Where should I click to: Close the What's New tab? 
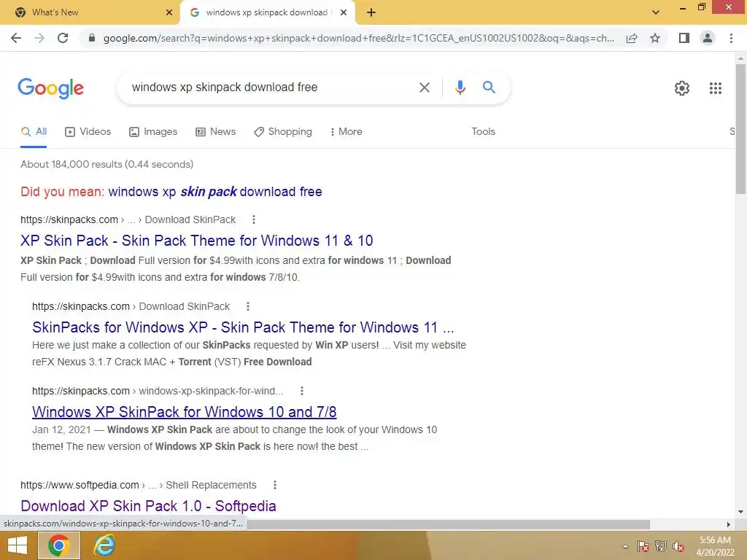(x=169, y=12)
